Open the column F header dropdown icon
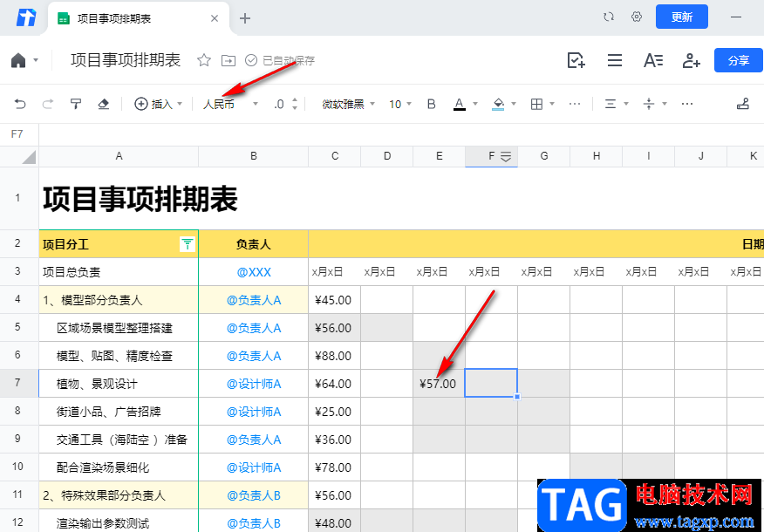Viewport: 764px width, 532px height. (x=506, y=157)
